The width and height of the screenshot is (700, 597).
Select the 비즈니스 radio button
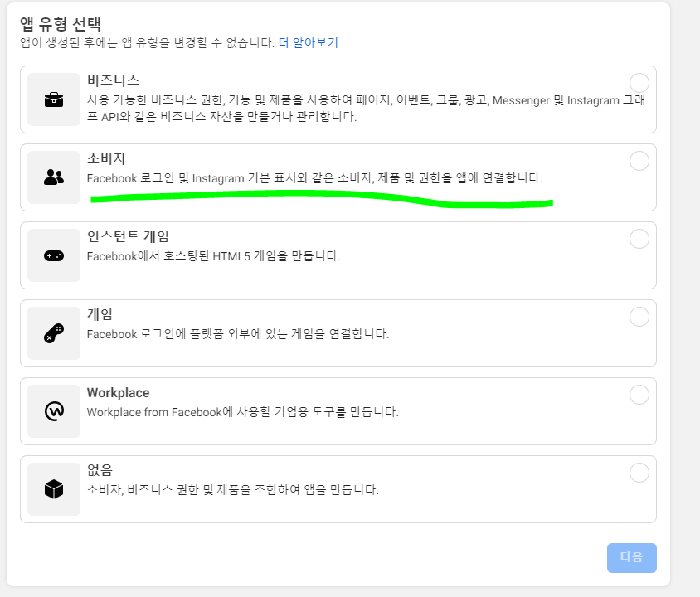point(639,83)
